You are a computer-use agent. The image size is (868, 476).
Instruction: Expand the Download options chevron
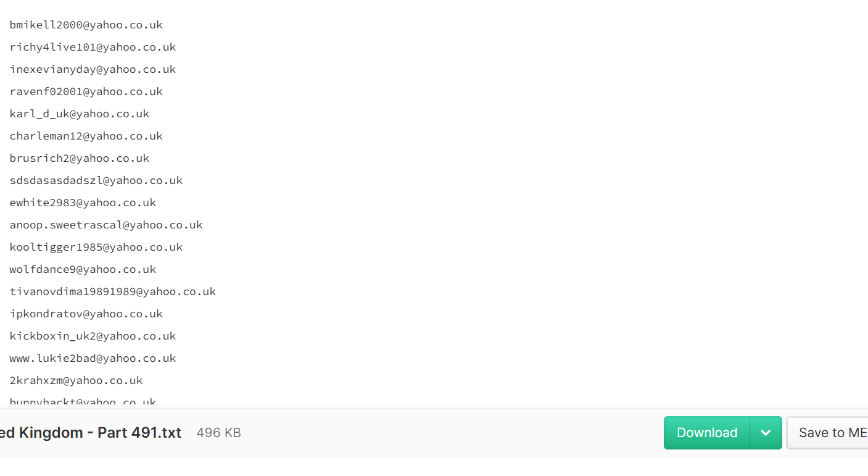tap(766, 433)
